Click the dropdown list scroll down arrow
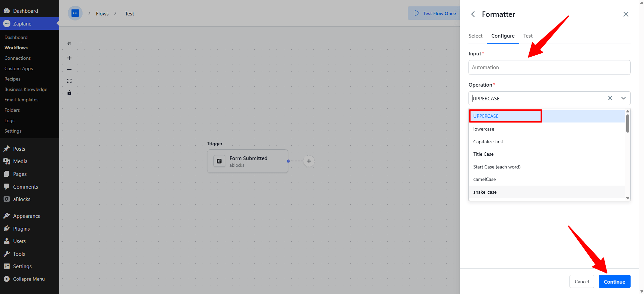Screen dimensions: 644x294 [x=628, y=198]
